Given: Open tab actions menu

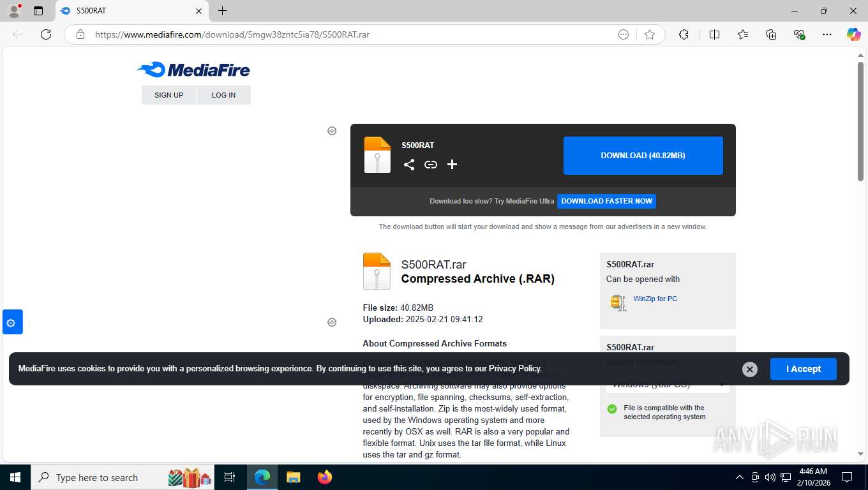Looking at the screenshot, I should point(38,11).
